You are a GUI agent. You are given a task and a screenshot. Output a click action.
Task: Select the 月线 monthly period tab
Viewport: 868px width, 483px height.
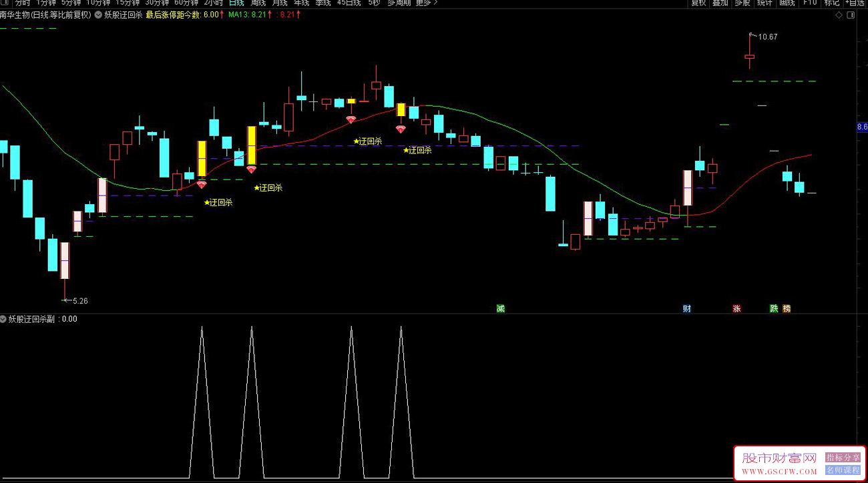(x=280, y=3)
